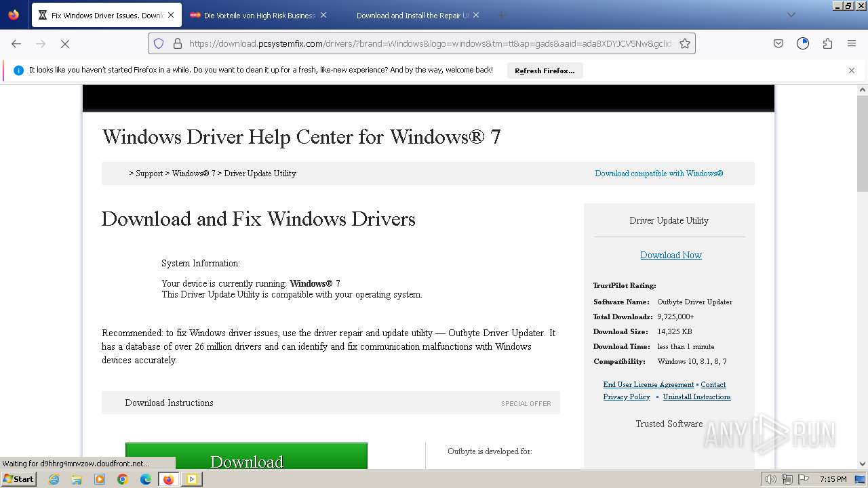The height and width of the screenshot is (488, 868).
Task: Click the Driver Update Utility sidebar title
Action: coord(669,220)
